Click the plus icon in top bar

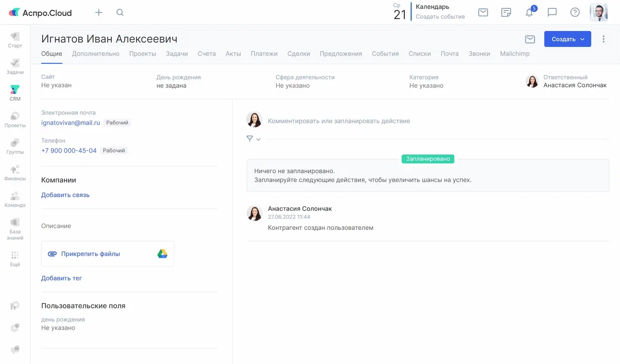(99, 13)
